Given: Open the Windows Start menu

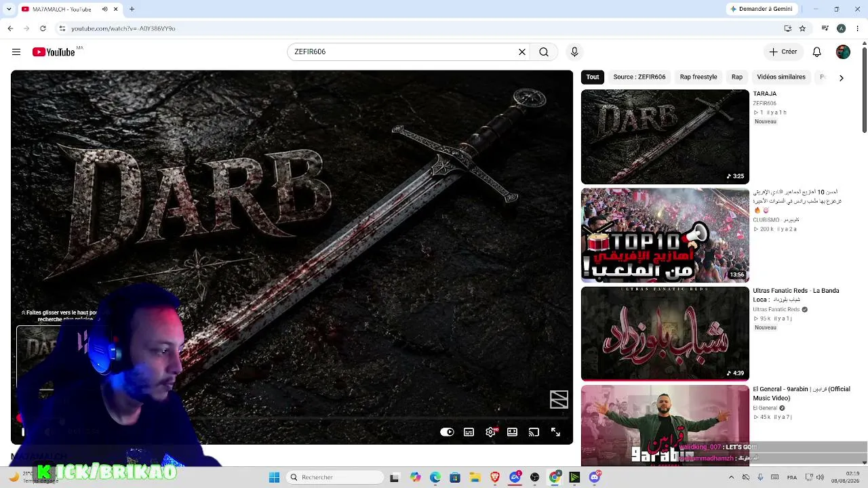Looking at the screenshot, I should [274, 478].
